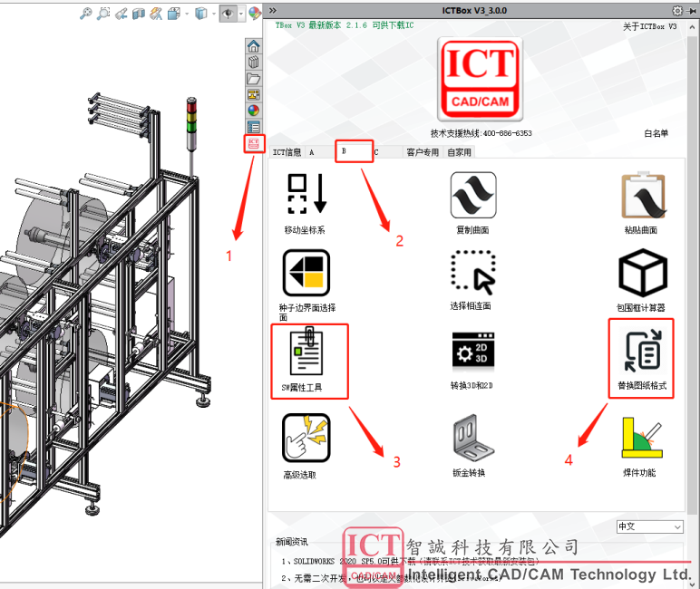Open the Appearances sphere pane tab
This screenshot has width=700, height=589.
[254, 111]
